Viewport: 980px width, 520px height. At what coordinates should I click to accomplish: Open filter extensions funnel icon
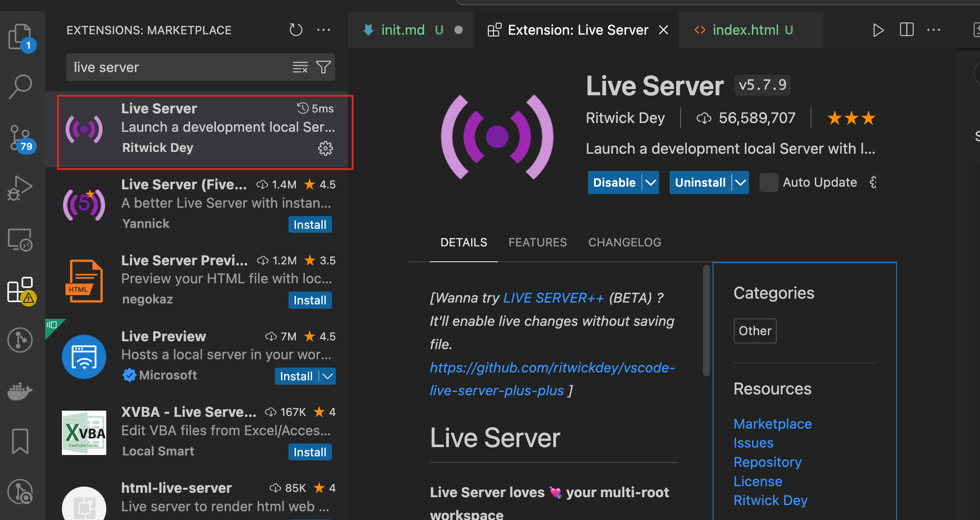click(324, 67)
